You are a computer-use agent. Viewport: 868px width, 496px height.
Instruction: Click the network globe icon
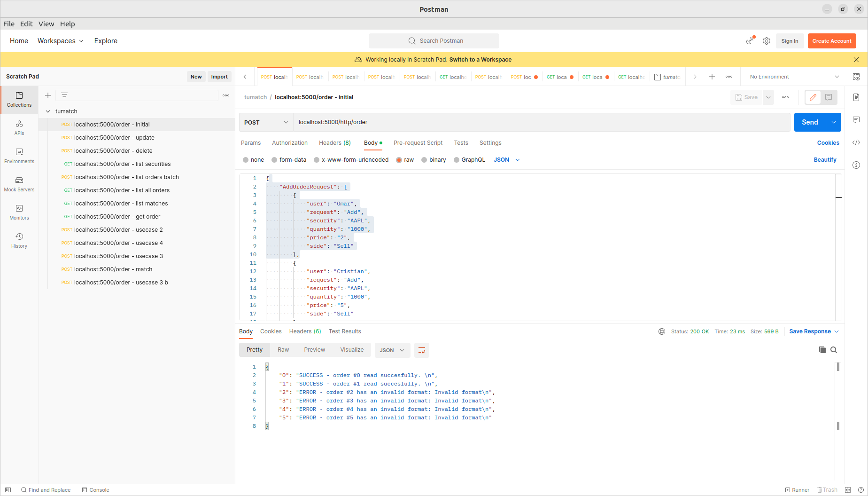(662, 331)
